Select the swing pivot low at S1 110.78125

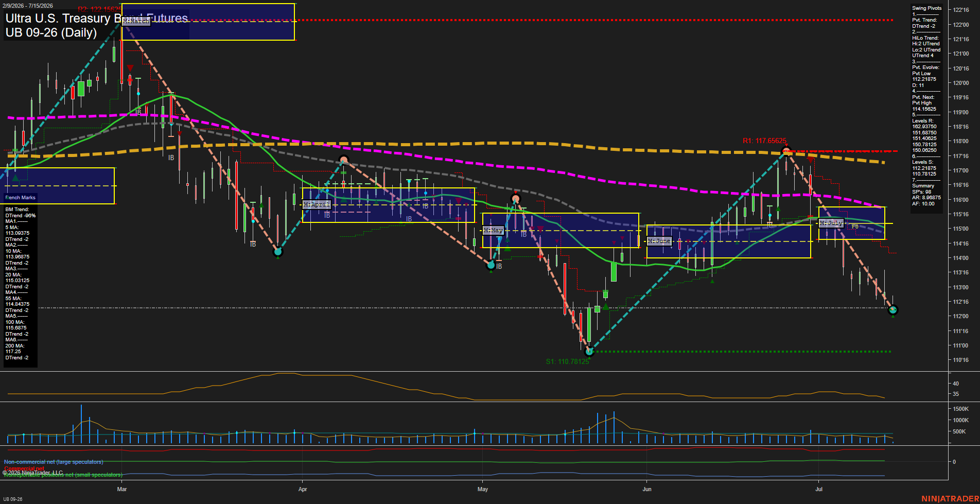click(590, 352)
